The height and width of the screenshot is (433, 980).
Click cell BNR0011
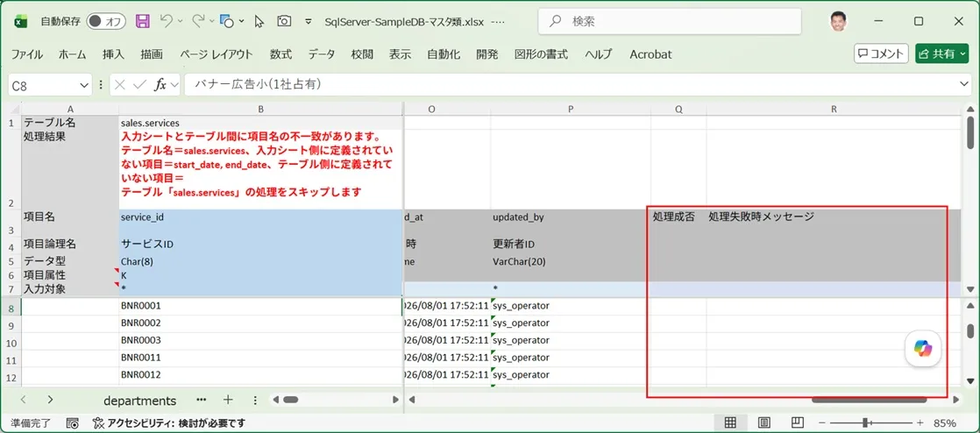tap(260, 358)
